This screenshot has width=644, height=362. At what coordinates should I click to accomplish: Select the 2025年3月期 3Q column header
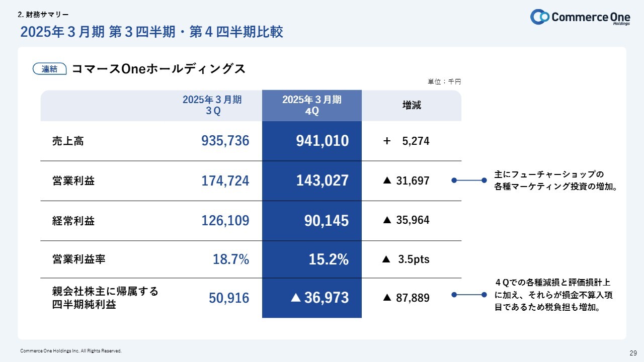(x=212, y=106)
